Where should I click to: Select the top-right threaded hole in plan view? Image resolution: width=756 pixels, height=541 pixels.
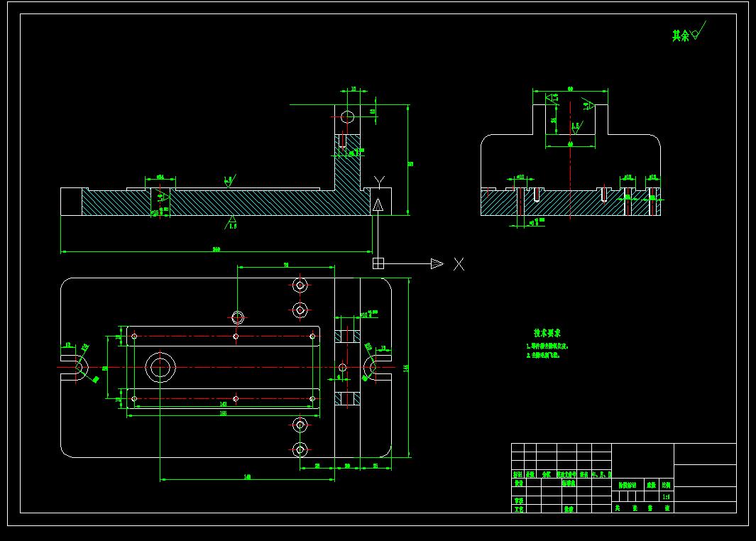300,285
